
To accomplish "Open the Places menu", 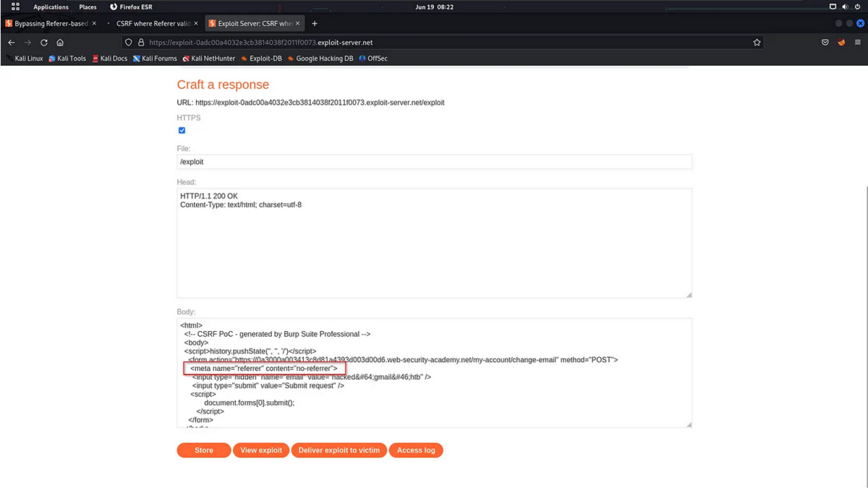I will 88,7.
